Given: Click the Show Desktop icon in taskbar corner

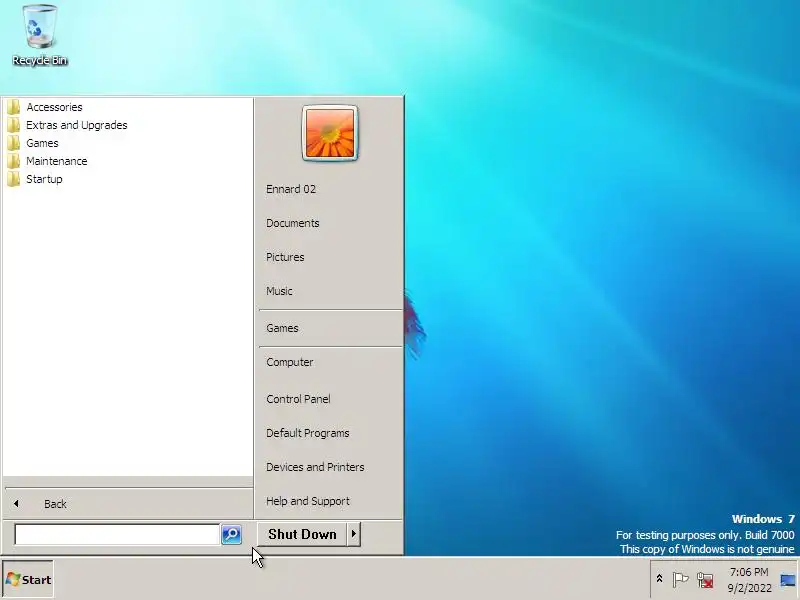Looking at the screenshot, I should tap(788, 580).
